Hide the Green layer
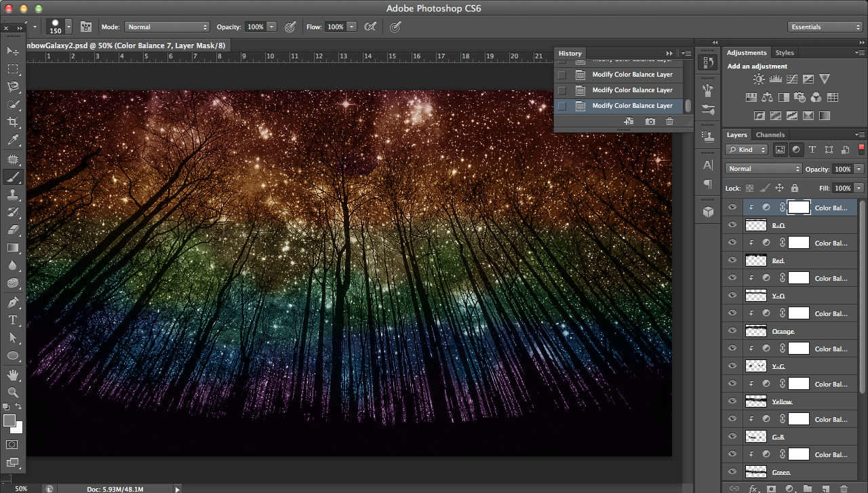The image size is (868, 493). (732, 472)
